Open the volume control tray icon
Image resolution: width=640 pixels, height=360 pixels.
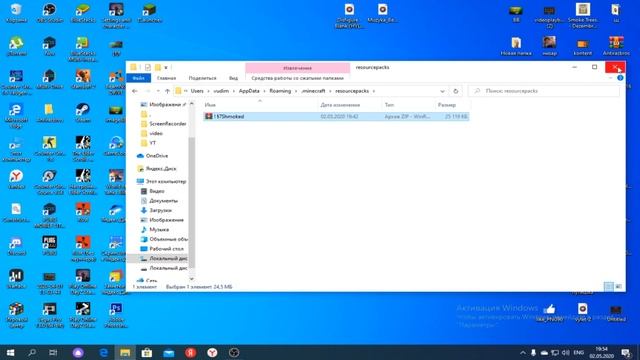pos(566,353)
